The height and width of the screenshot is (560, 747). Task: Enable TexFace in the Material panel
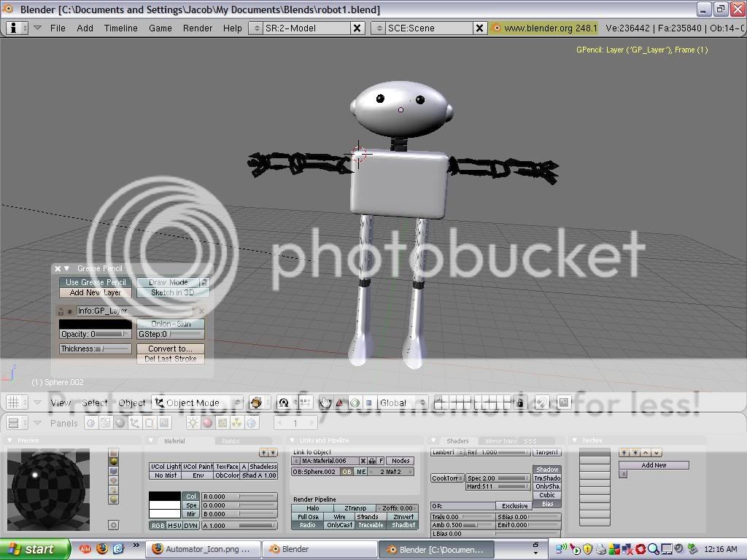click(x=226, y=467)
